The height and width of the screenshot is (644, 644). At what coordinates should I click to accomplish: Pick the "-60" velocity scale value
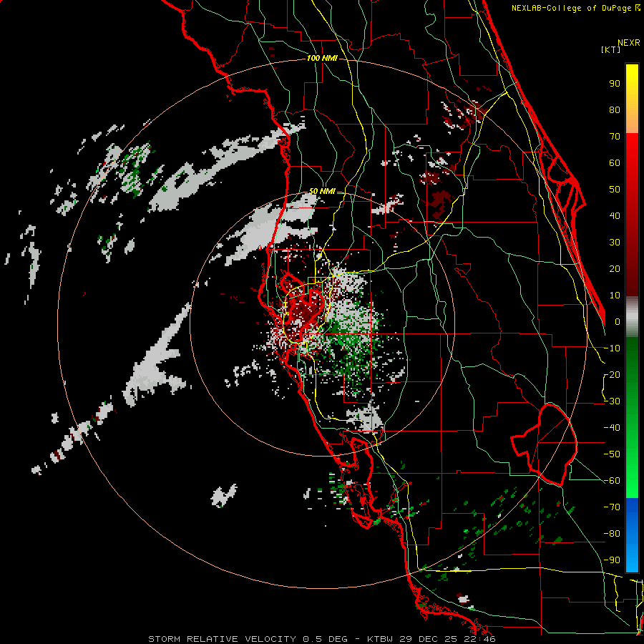[x=612, y=481]
